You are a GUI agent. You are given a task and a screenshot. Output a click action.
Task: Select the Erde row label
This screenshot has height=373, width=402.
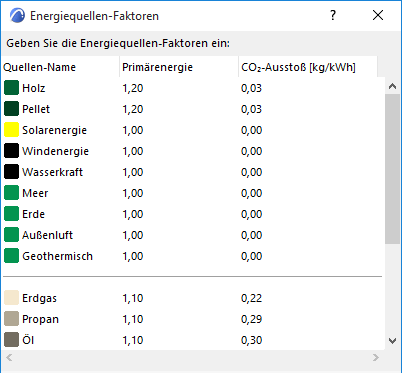click(x=33, y=214)
